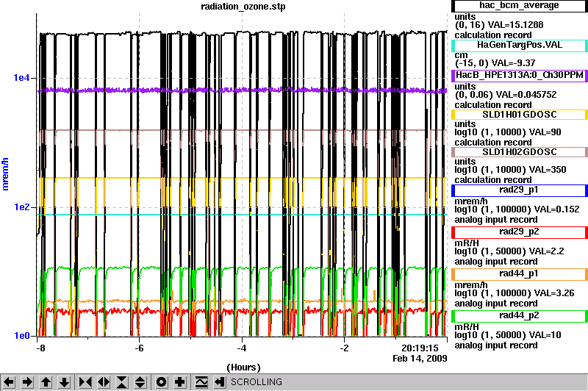The width and height of the screenshot is (588, 391).
Task: Click the -8 hours x-axis label
Action: coord(40,348)
